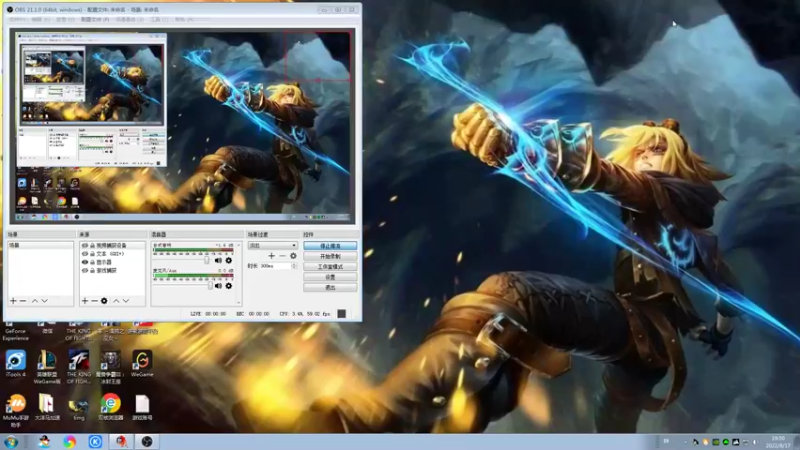The width and height of the screenshot is (800, 450).
Task: Select the scene entry in Scenes list
Action: (x=40, y=245)
